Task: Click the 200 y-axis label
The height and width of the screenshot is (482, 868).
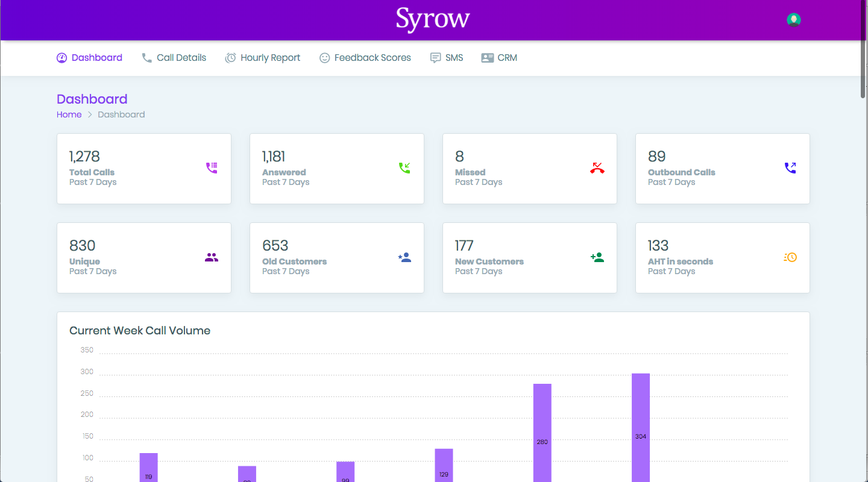Action: pyautogui.click(x=87, y=415)
